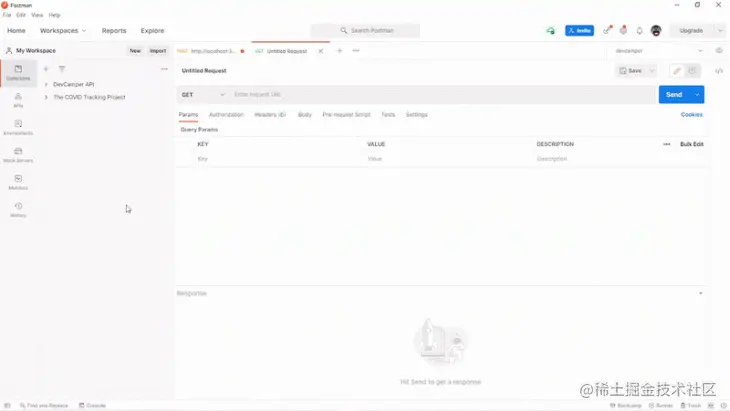730x411 pixels.
Task: Open the Monitors sidebar panel
Action: (x=18, y=182)
